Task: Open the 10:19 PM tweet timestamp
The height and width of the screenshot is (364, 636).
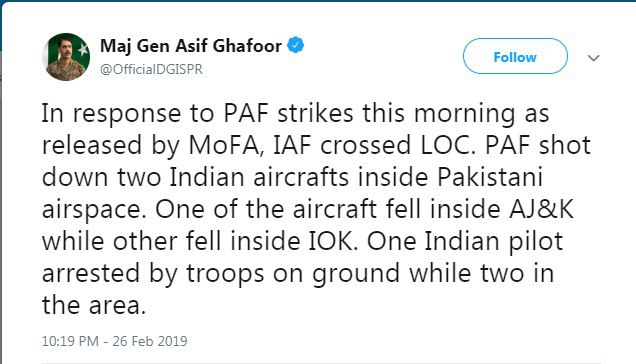Action: (x=70, y=341)
